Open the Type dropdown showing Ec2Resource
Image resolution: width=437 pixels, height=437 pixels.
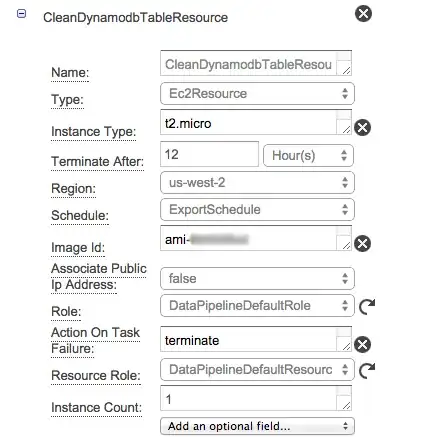click(257, 94)
